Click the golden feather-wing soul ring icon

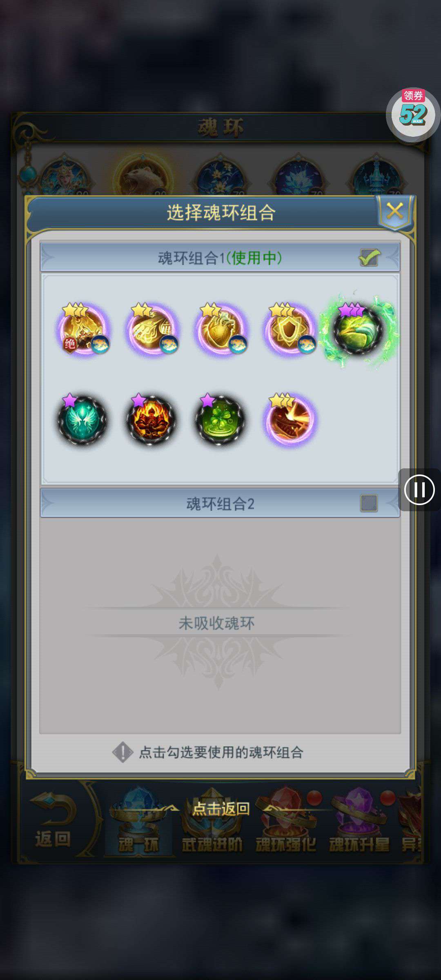click(x=152, y=329)
